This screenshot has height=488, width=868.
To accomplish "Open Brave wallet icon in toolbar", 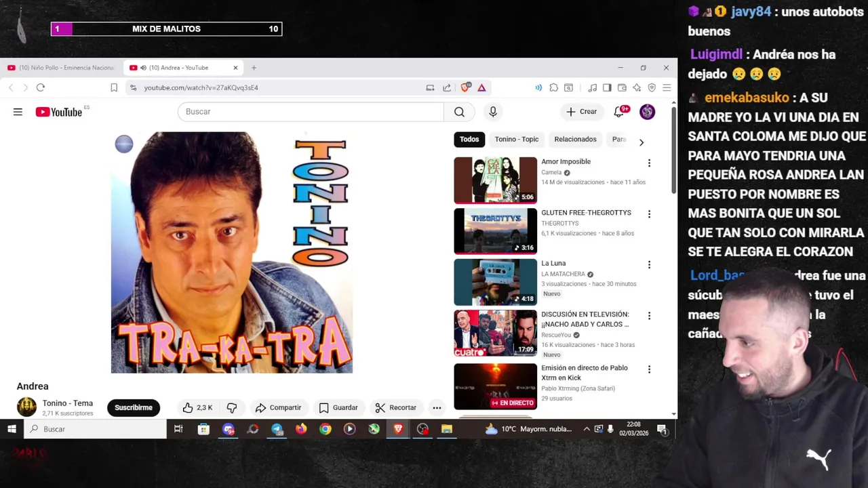I will click(622, 87).
